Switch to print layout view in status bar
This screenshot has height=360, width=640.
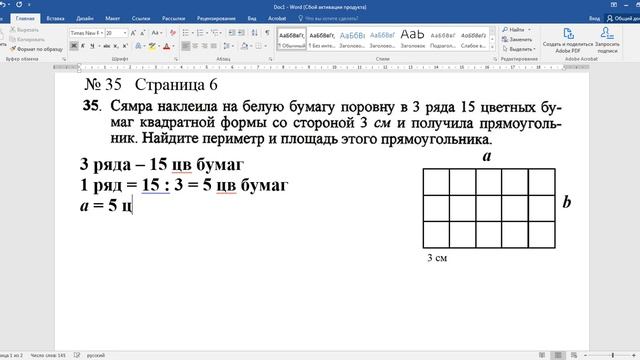tap(558, 356)
